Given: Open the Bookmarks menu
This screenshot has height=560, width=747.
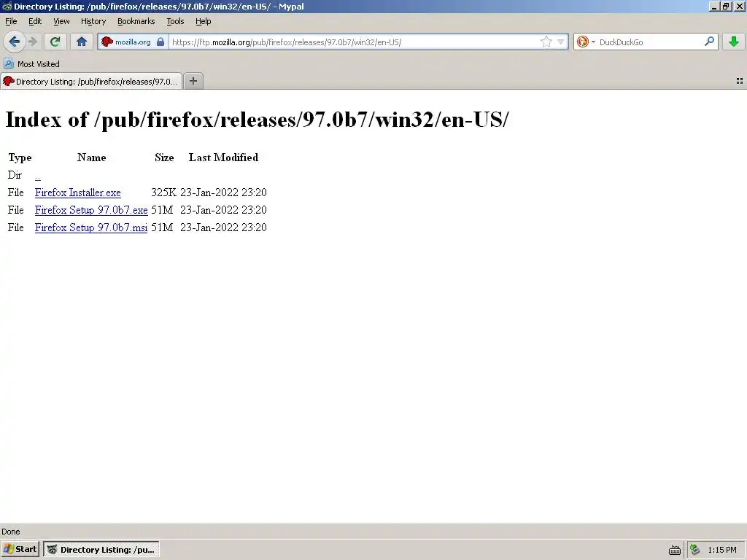Looking at the screenshot, I should [136, 21].
